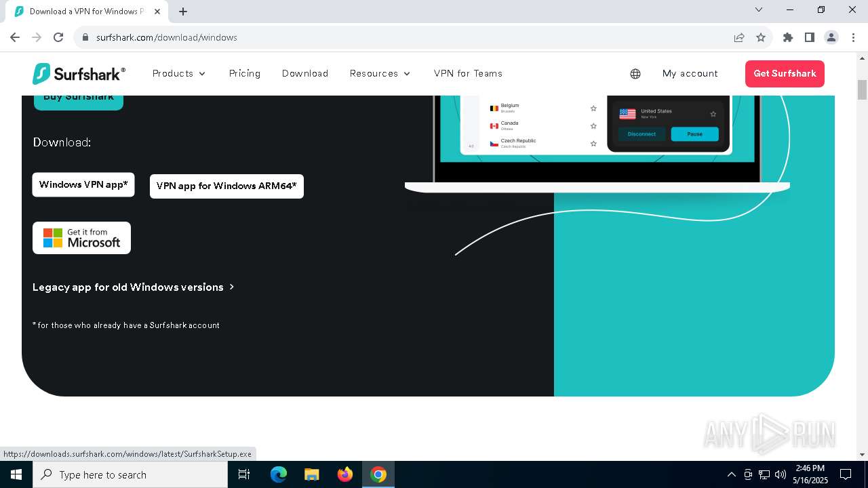Favorite Czech Republic with its star
Screen dimensions: 868x488
[593, 144]
